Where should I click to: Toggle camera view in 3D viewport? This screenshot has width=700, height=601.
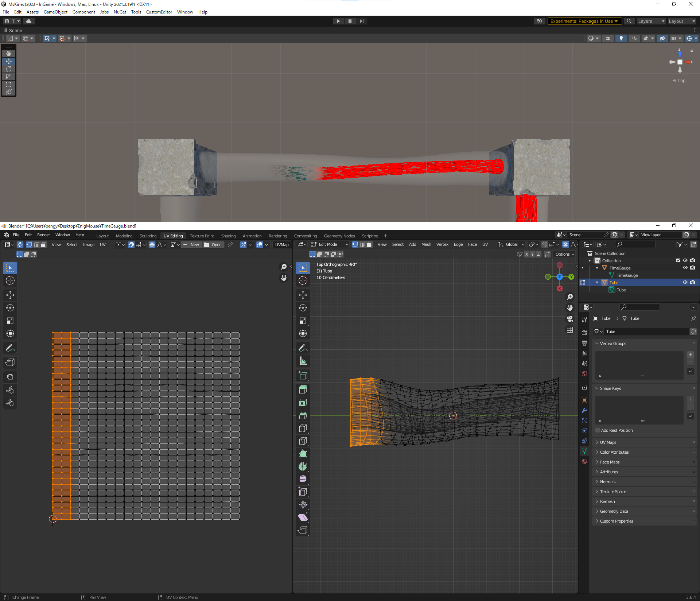point(570,319)
